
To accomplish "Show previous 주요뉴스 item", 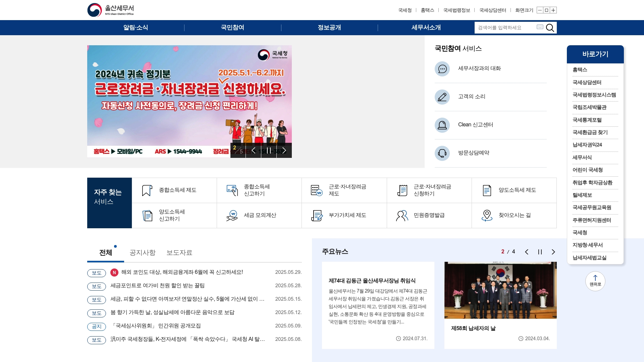I will 527,252.
